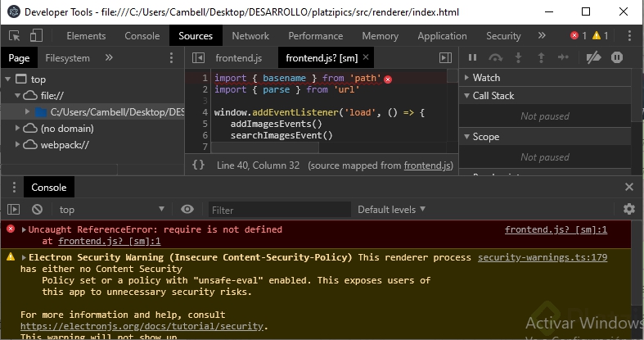Pause script execution

[472, 57]
